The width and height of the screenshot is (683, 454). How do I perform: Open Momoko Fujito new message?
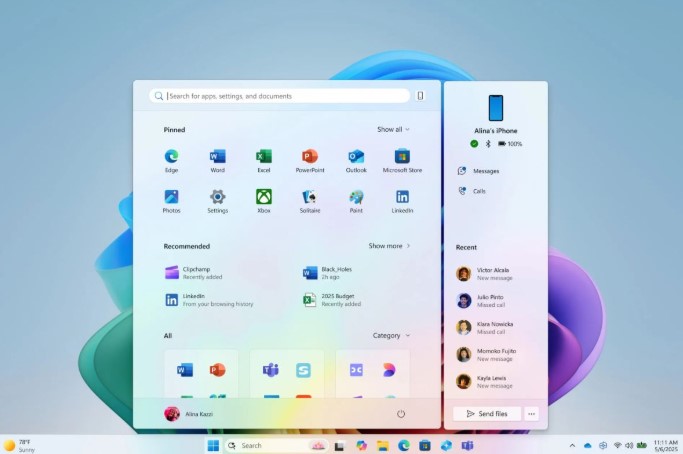(x=486, y=355)
